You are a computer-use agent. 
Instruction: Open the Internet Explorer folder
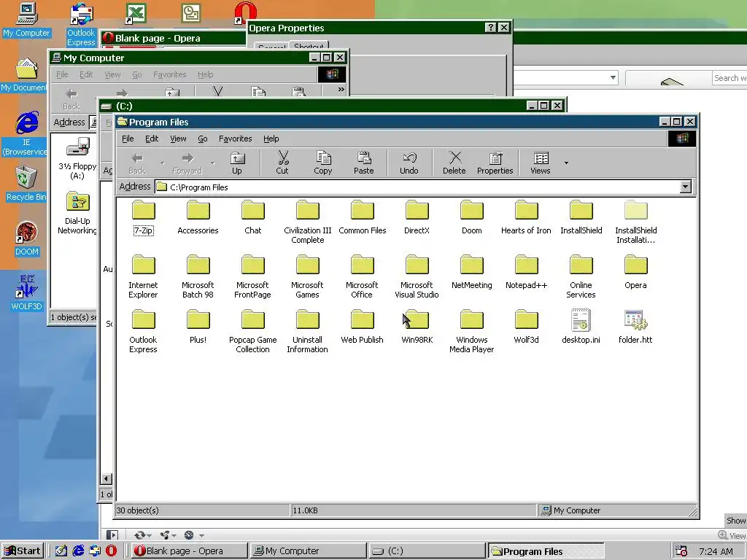(x=143, y=276)
